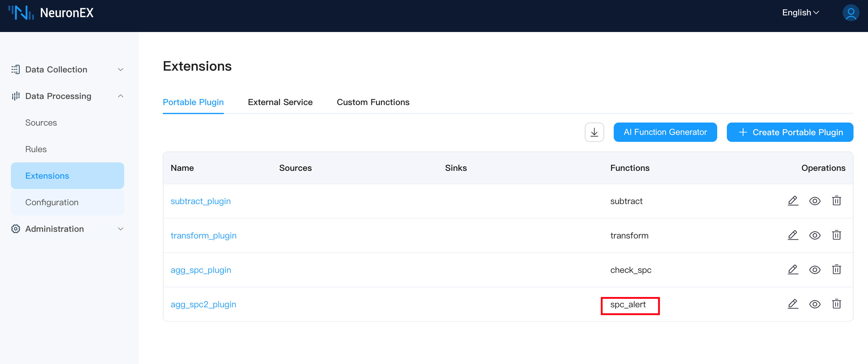View details of agg_spc2_plugin via eye icon
Image resolution: width=868 pixels, height=364 pixels.
814,304
